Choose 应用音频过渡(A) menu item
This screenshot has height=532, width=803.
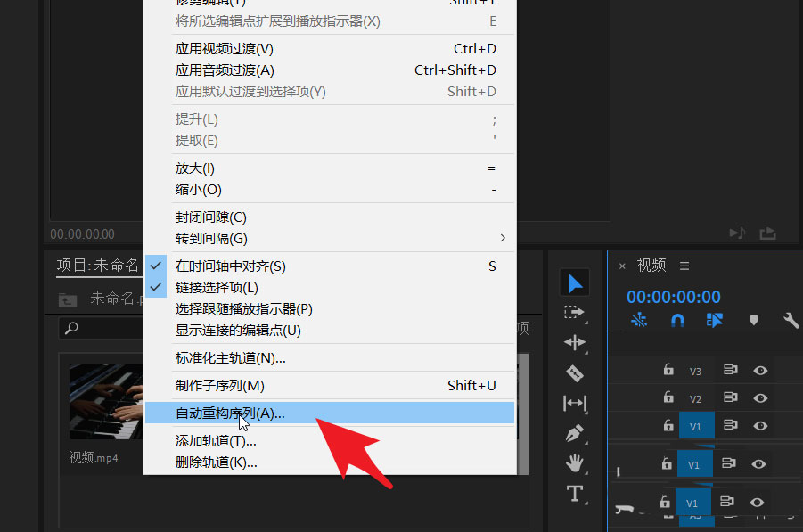pyautogui.click(x=330, y=70)
